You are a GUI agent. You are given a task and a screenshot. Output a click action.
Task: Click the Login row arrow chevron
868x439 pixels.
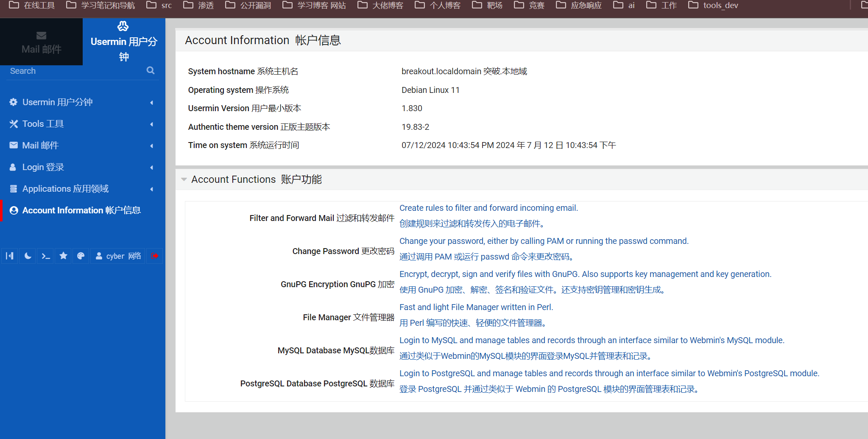click(151, 168)
